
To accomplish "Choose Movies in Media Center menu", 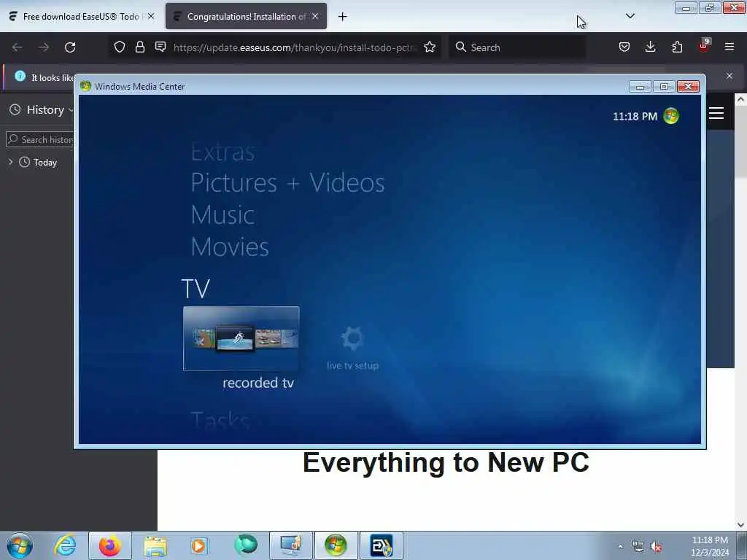I will click(230, 246).
